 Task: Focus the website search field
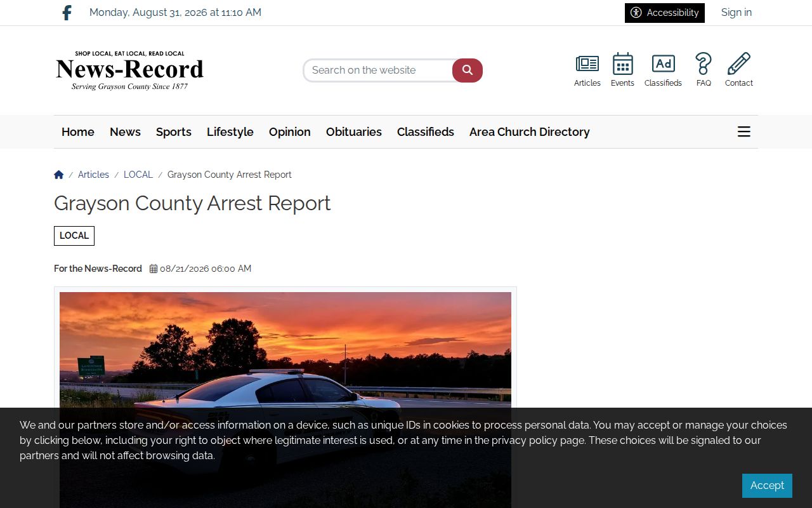(378, 70)
